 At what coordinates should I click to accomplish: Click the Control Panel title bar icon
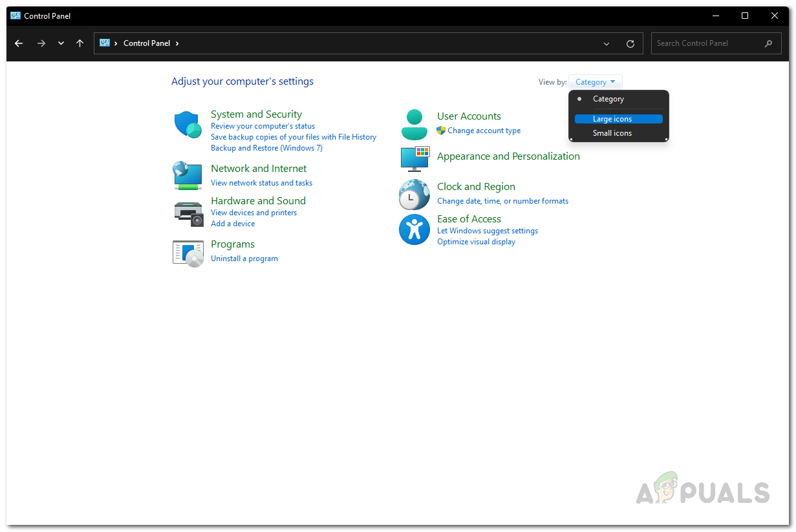point(16,16)
